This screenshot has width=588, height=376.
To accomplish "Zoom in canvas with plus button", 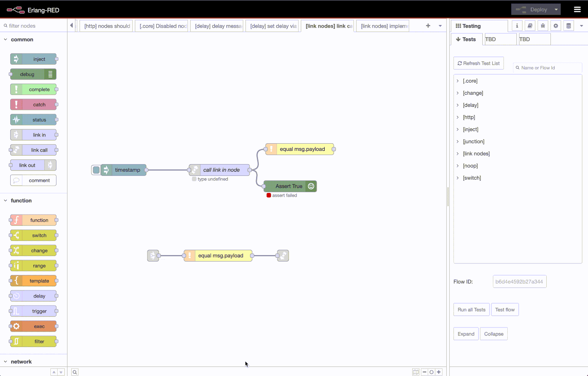I will 439,372.
